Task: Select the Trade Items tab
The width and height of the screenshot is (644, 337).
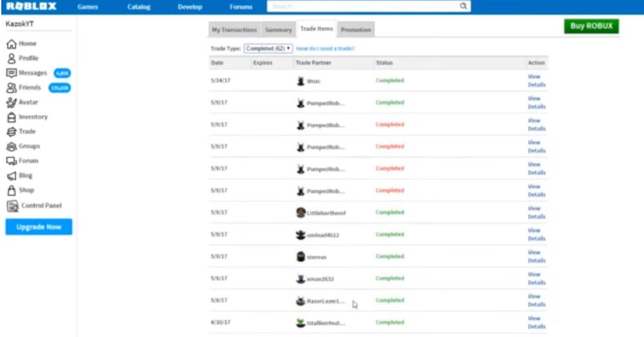Action: 317,29
